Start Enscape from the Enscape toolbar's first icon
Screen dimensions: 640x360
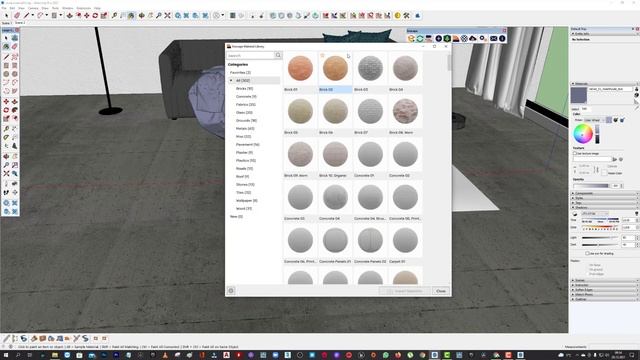pyautogui.click(x=411, y=38)
